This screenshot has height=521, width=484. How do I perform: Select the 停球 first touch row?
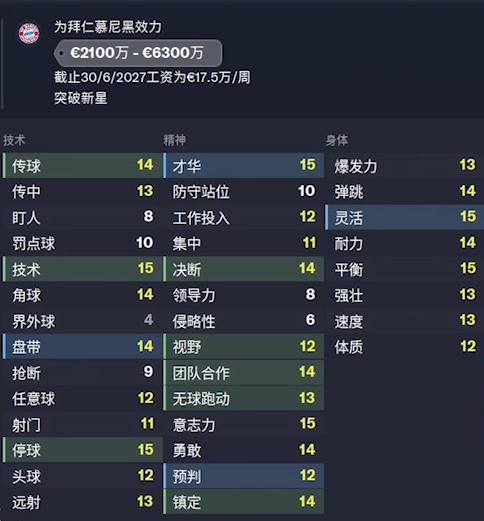[82, 450]
